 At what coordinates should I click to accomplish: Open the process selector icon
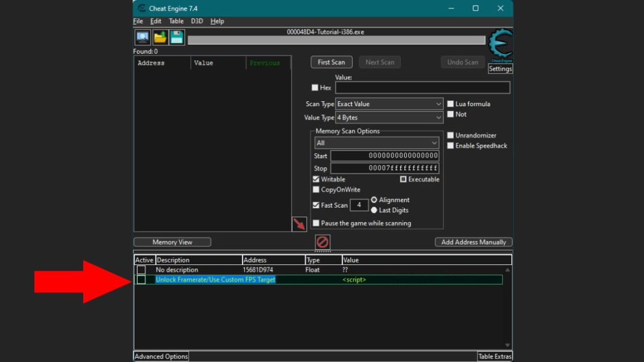pos(143,37)
